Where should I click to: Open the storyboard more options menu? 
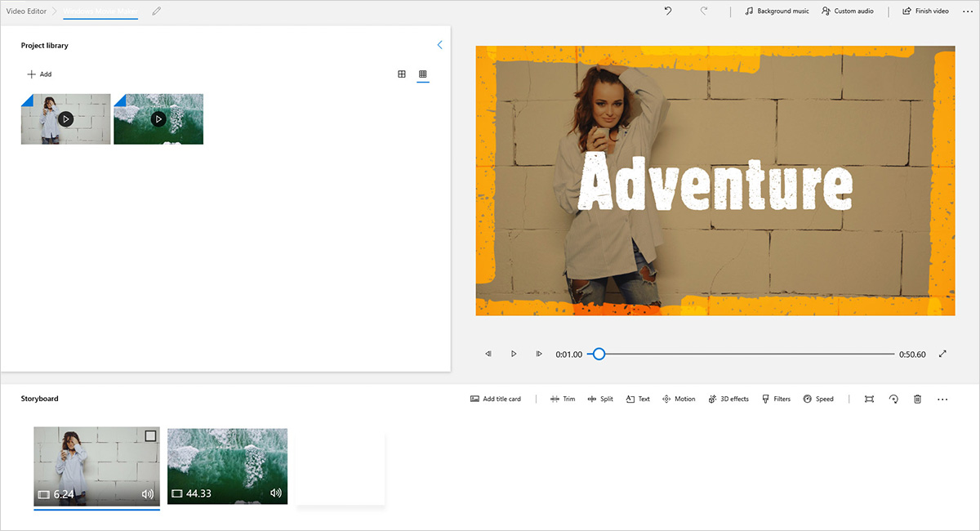click(942, 399)
